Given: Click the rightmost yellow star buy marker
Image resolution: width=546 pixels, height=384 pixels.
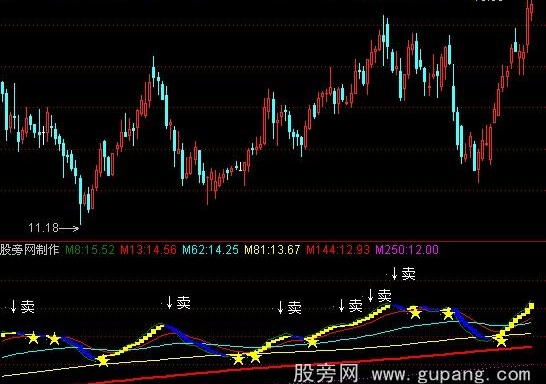Looking at the screenshot, I should pos(501,340).
